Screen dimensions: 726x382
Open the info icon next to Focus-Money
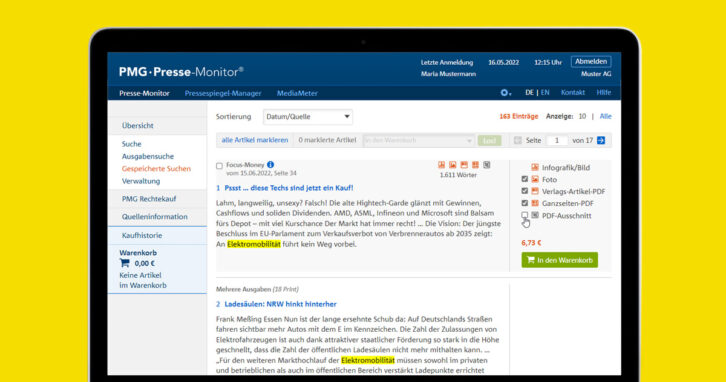coord(270,165)
